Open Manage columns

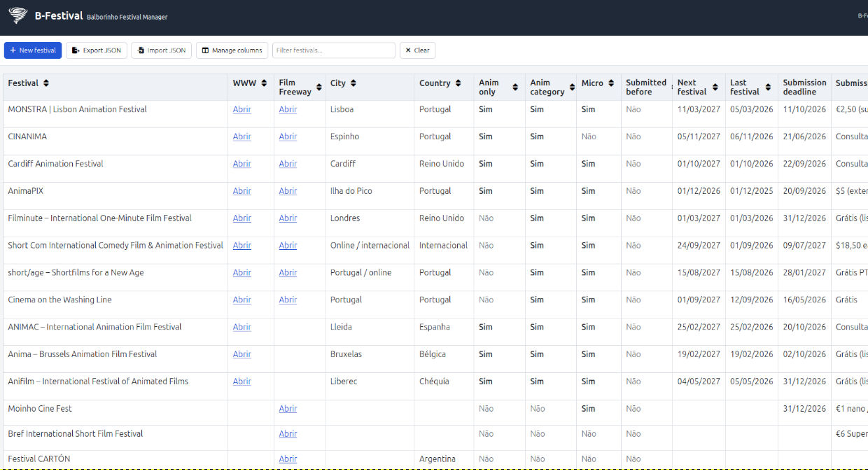tap(232, 50)
